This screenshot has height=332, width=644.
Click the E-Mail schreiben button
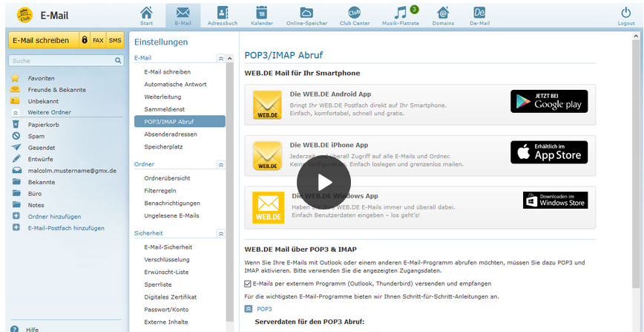tap(43, 40)
